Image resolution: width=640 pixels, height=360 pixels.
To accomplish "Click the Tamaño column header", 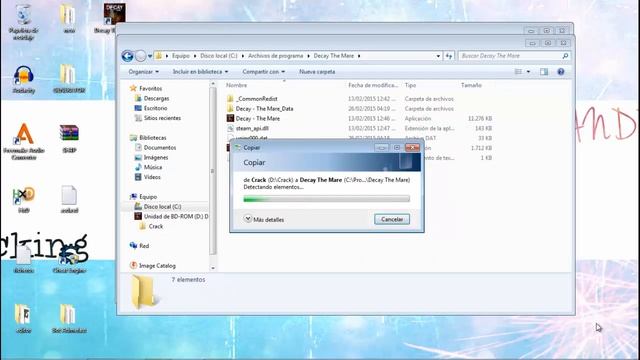I will pos(471,85).
